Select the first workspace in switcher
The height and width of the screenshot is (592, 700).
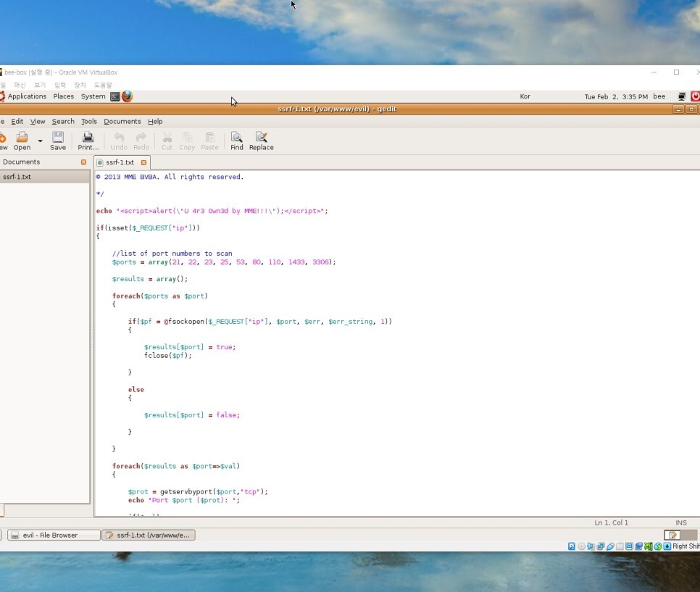click(x=672, y=535)
